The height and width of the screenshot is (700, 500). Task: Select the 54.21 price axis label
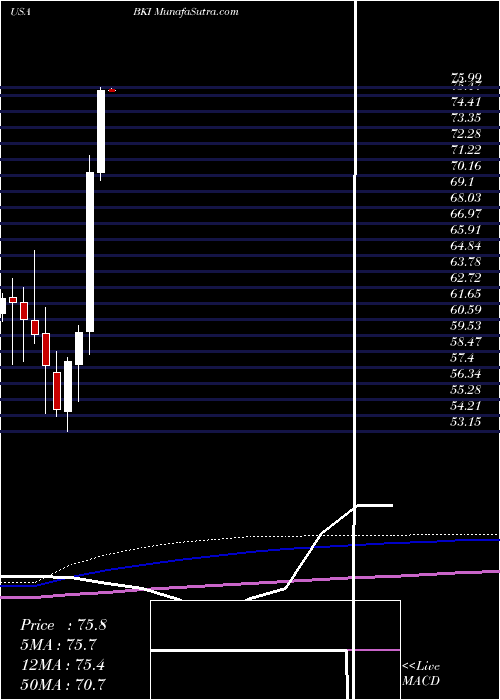pos(466,406)
